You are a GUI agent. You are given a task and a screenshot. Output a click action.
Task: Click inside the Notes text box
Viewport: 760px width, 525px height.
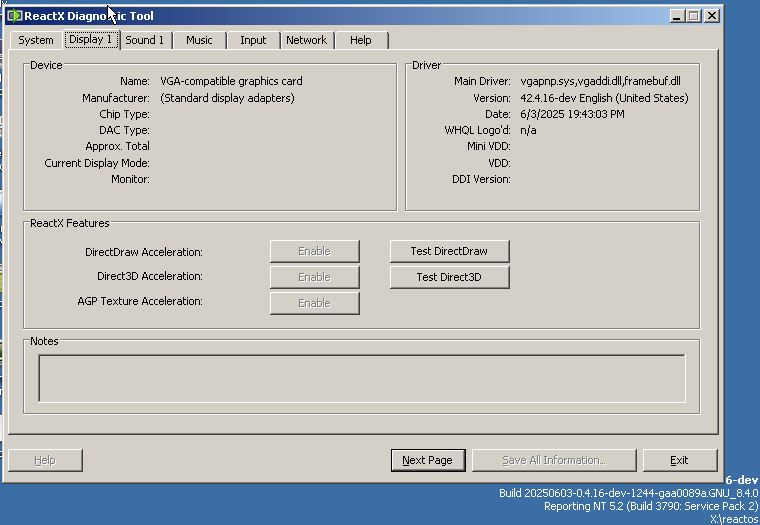pos(362,379)
